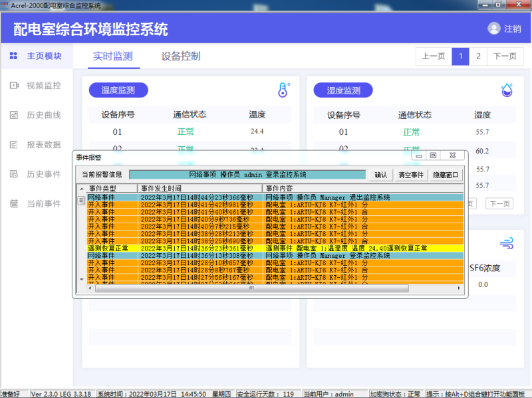Click the water drop humidity icon
Viewport: 532px width, 398px height.
pyautogui.click(x=507, y=90)
